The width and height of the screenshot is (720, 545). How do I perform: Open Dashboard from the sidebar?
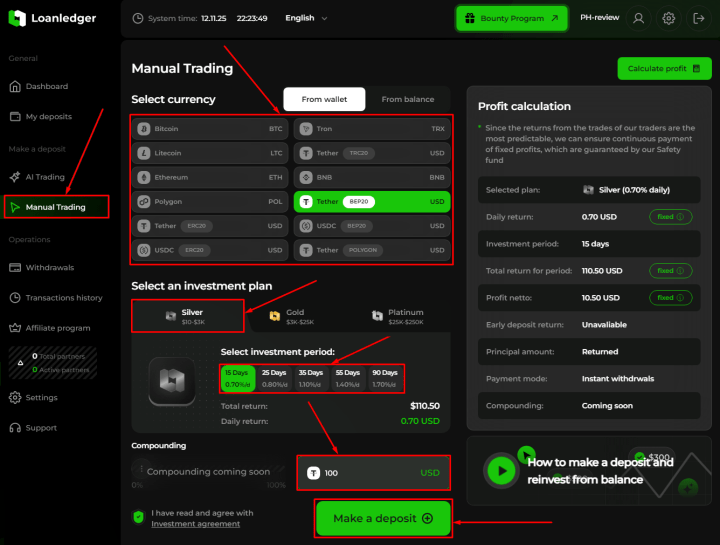47,87
